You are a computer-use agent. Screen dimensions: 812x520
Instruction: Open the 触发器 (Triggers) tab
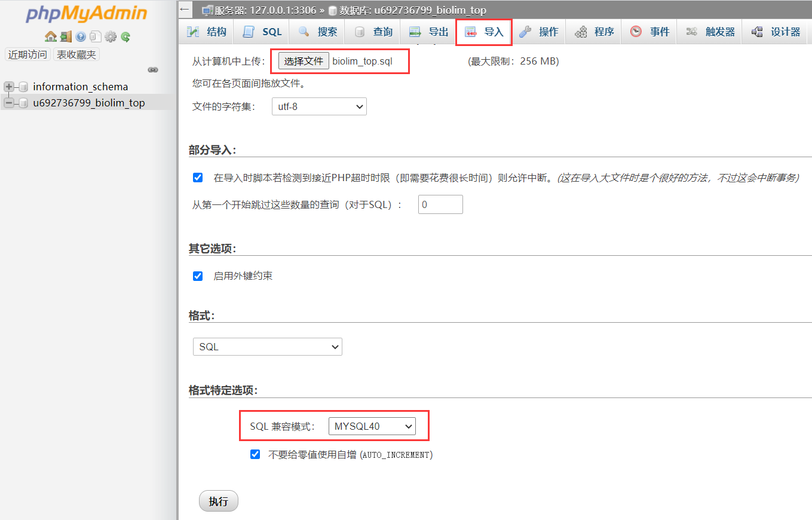coord(710,32)
